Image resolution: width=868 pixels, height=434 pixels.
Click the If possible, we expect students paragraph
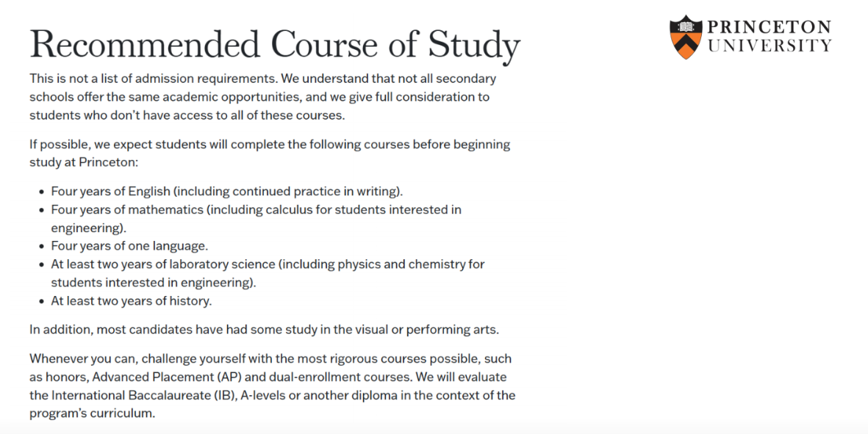point(270,153)
